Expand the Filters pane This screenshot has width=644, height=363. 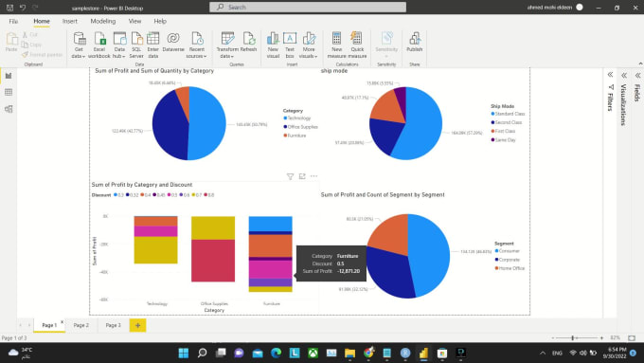(610, 75)
